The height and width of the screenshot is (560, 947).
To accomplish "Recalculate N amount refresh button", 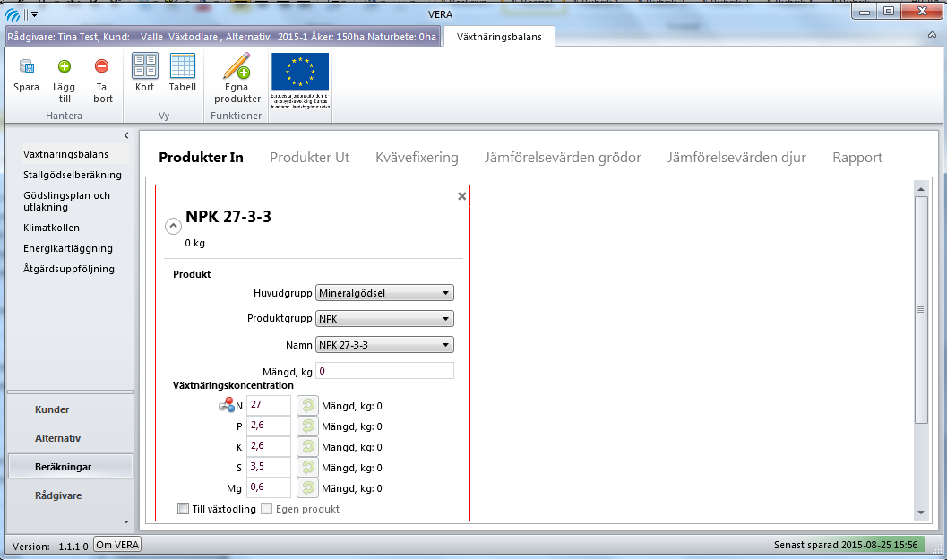I will point(307,405).
